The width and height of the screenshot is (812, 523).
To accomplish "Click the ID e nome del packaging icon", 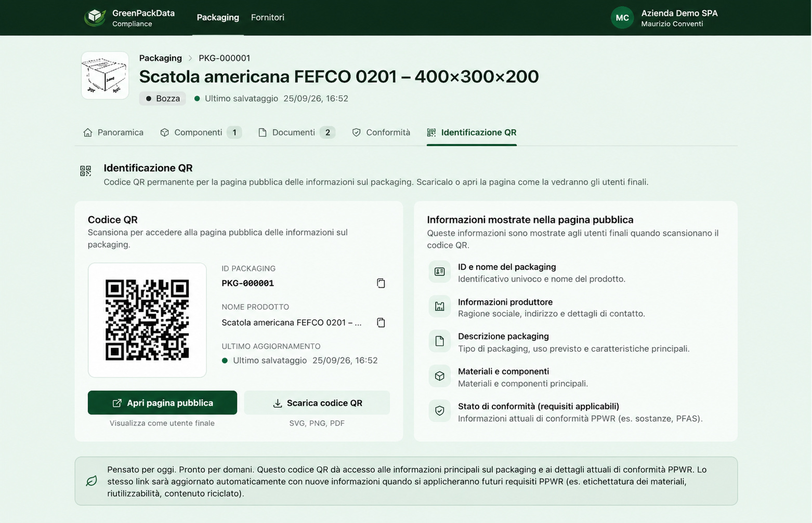I will (x=440, y=272).
